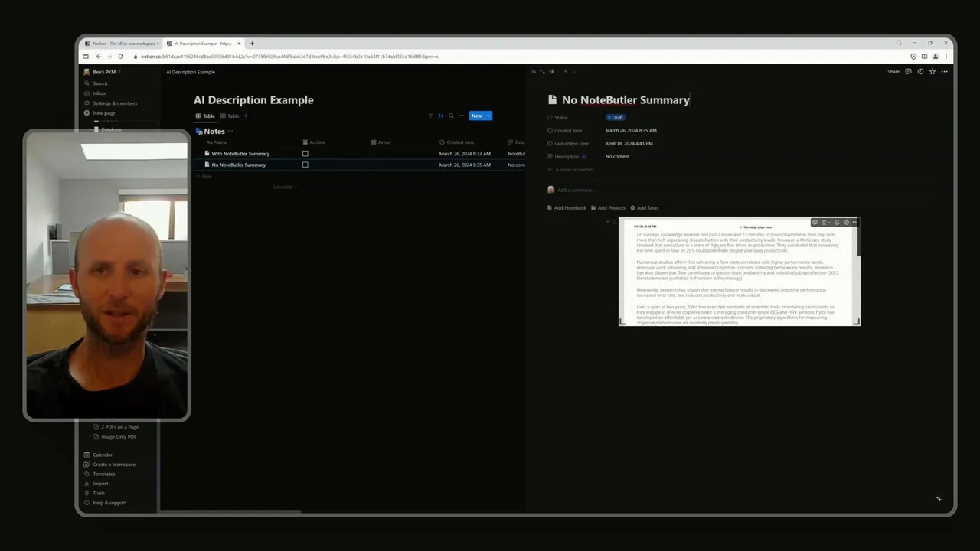Expand 4 more properties
Screen dimensions: 980x551
pos(570,170)
